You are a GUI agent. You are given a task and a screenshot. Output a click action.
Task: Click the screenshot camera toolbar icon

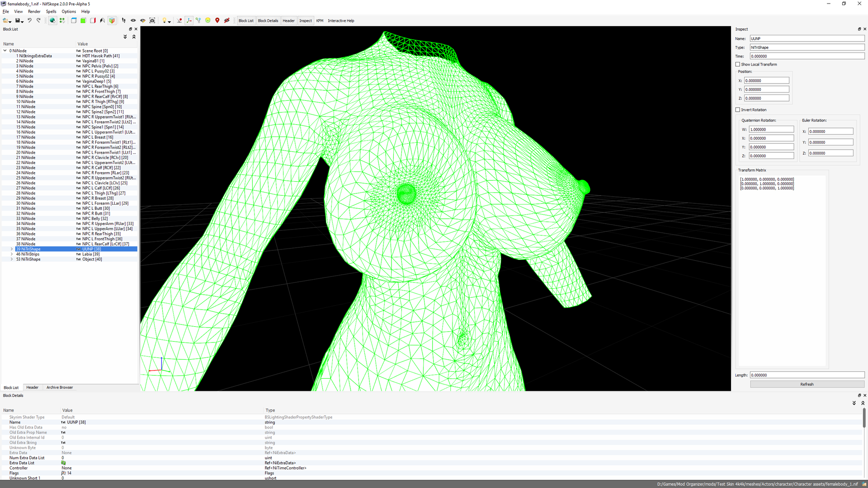152,21
